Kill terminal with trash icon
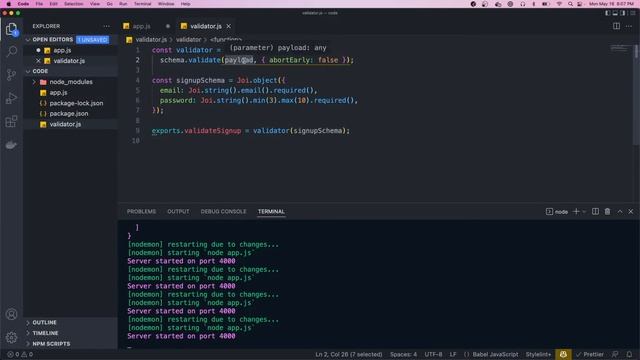This screenshot has width=640, height=360. click(x=607, y=211)
